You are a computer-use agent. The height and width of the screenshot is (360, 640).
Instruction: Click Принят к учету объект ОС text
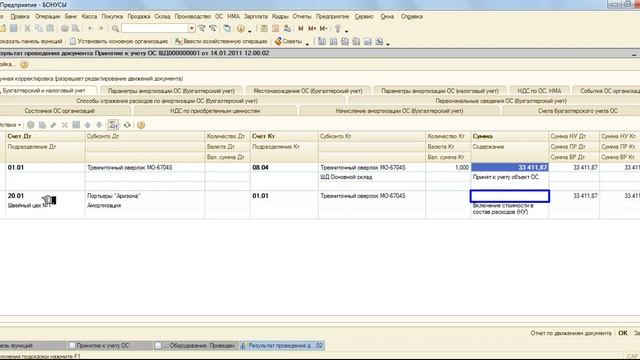tap(505, 177)
